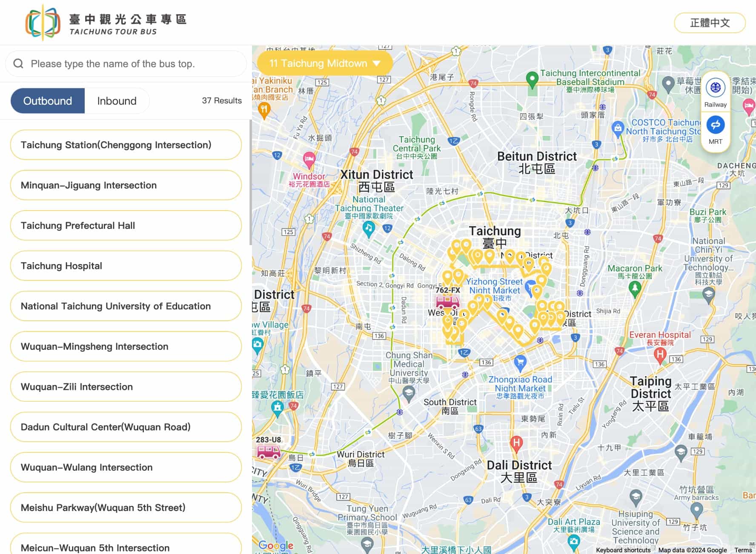
Task: Open the Google Maps Terms link
Action: point(743,550)
